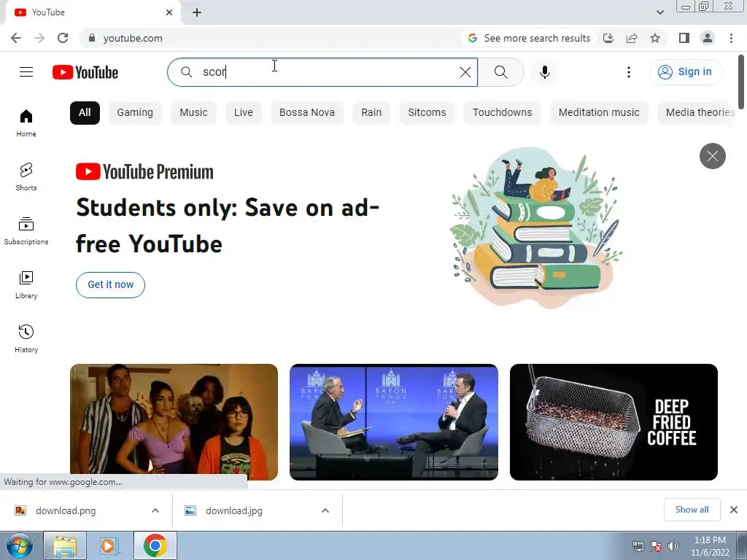The image size is (747, 560).
Task: Open the Chrome profile avatar
Action: (708, 38)
